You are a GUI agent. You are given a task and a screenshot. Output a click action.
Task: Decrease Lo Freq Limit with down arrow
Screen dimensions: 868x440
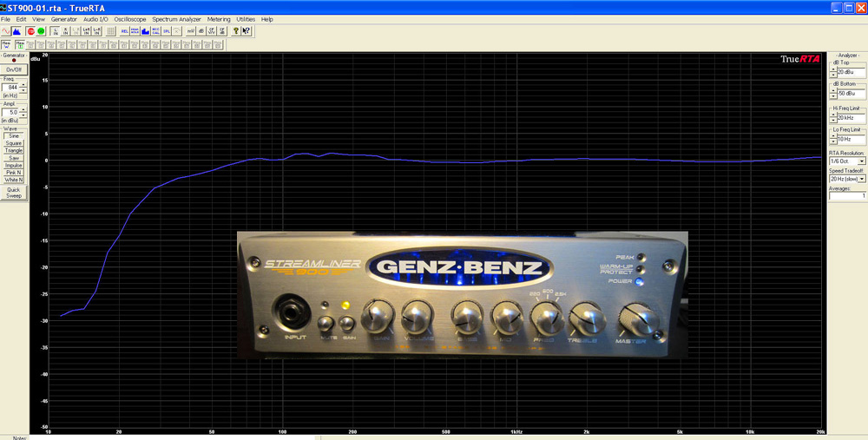tap(833, 141)
